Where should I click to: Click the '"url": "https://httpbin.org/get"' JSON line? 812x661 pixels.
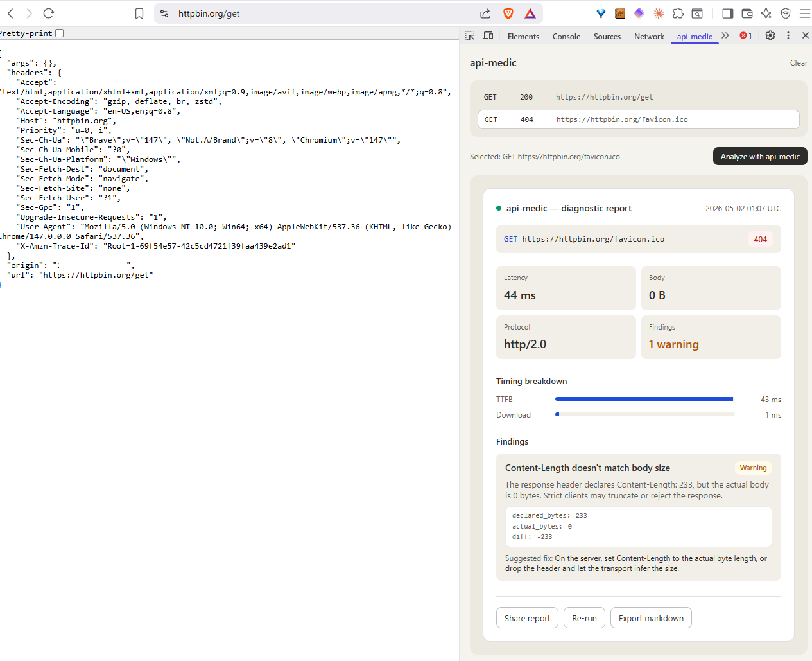(80, 275)
